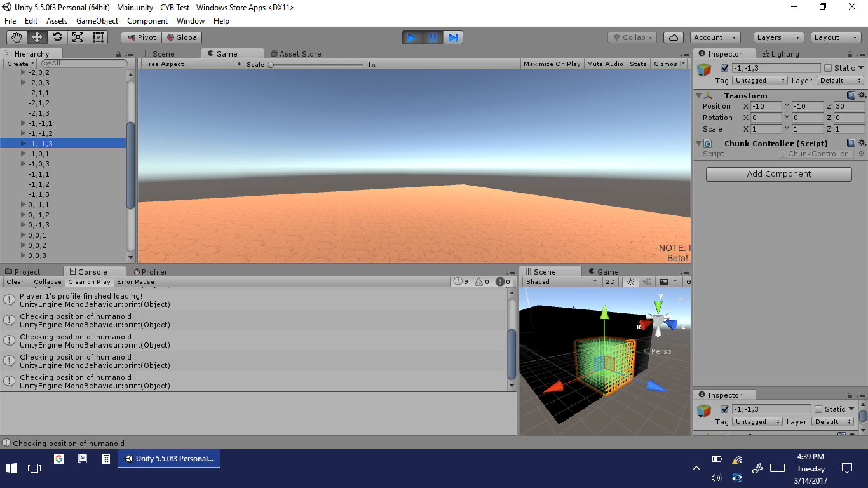
Task: Click the Pause button
Action: pyautogui.click(x=433, y=37)
